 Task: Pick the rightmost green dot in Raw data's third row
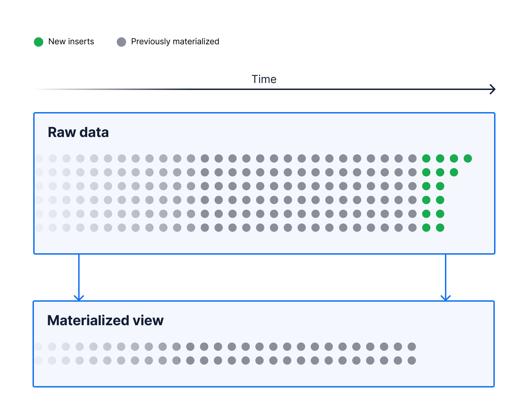(440, 186)
